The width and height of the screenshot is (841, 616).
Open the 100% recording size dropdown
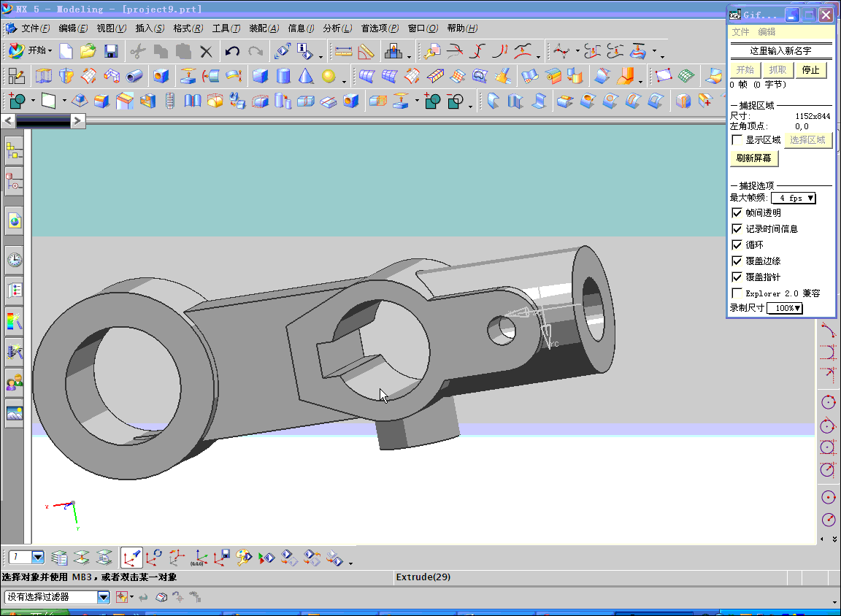pos(785,308)
